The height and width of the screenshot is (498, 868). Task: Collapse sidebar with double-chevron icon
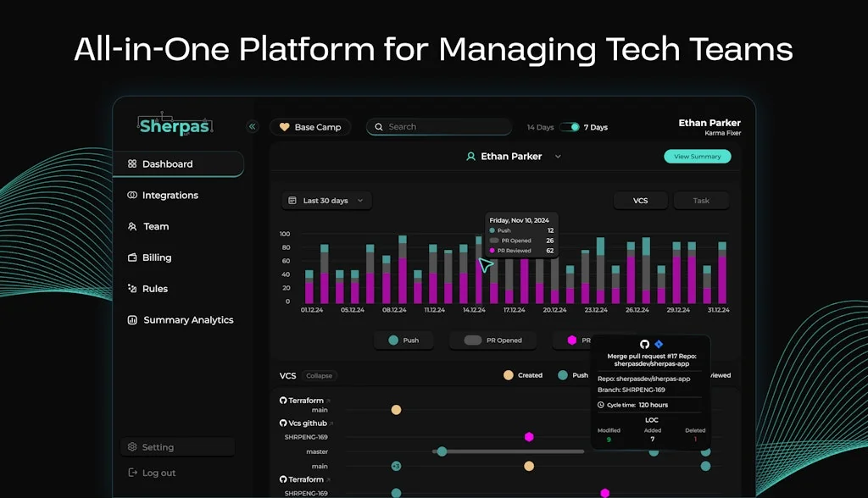click(x=252, y=127)
